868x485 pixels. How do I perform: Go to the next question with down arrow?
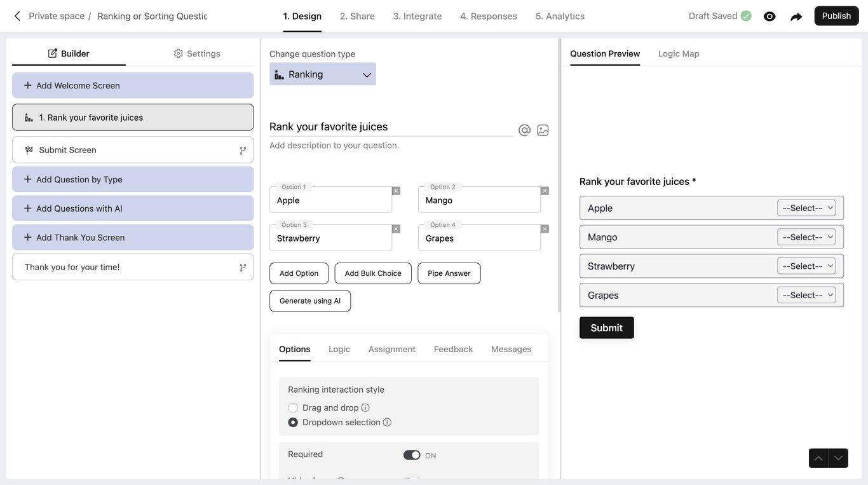click(838, 458)
